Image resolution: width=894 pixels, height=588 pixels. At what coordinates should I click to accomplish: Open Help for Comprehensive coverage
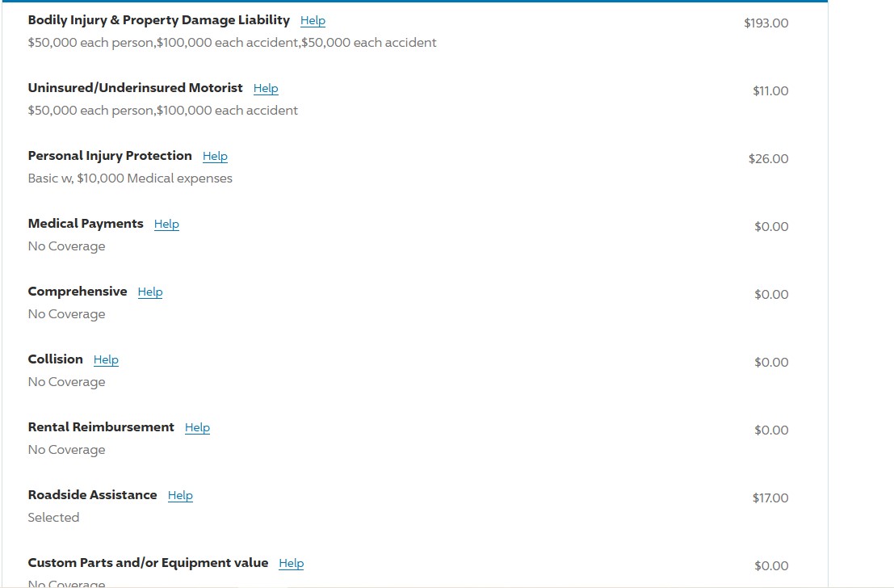tap(150, 292)
